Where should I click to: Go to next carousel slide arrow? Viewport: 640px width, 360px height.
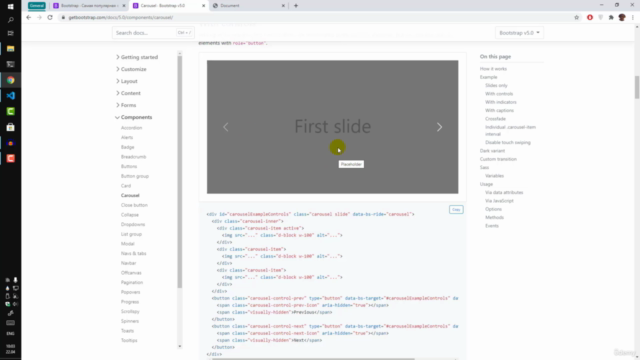point(439,127)
